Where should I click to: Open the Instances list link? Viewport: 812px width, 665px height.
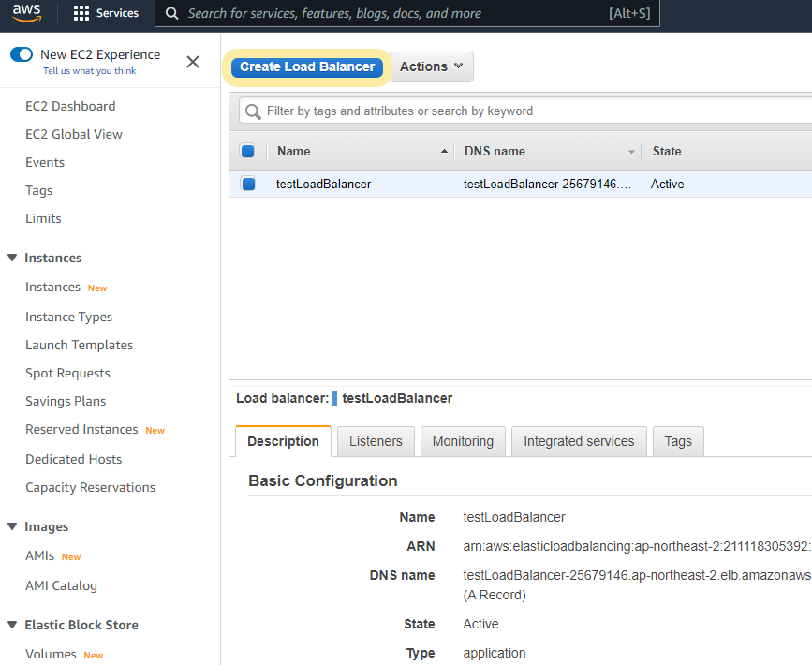tap(52, 287)
